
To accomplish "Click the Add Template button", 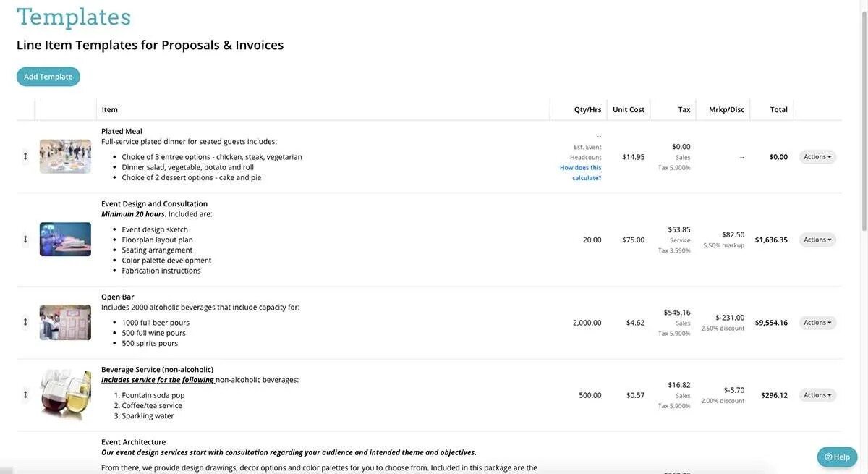I will pyautogui.click(x=48, y=77).
